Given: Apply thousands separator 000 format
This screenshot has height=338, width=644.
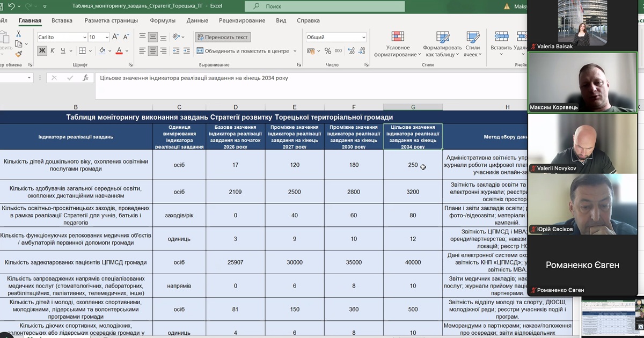Looking at the screenshot, I should (339, 51).
